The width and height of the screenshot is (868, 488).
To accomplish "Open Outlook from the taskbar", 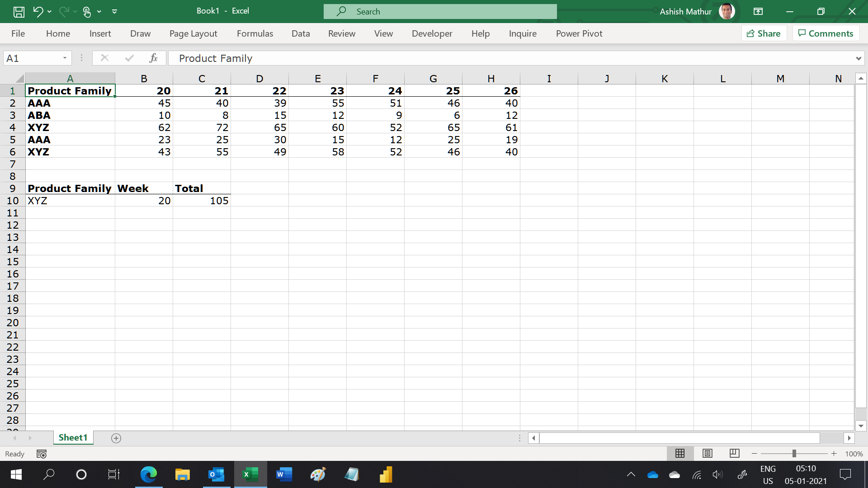I will 216,474.
